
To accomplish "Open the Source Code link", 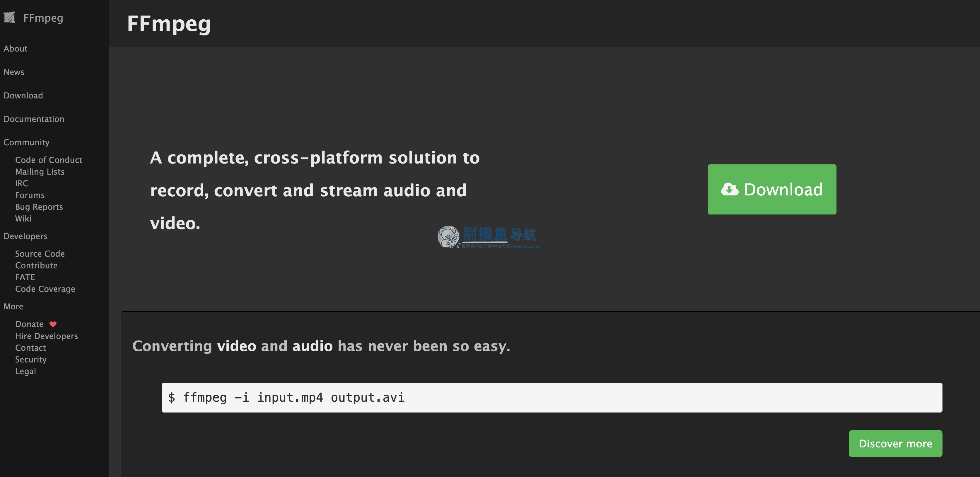I will [x=40, y=253].
